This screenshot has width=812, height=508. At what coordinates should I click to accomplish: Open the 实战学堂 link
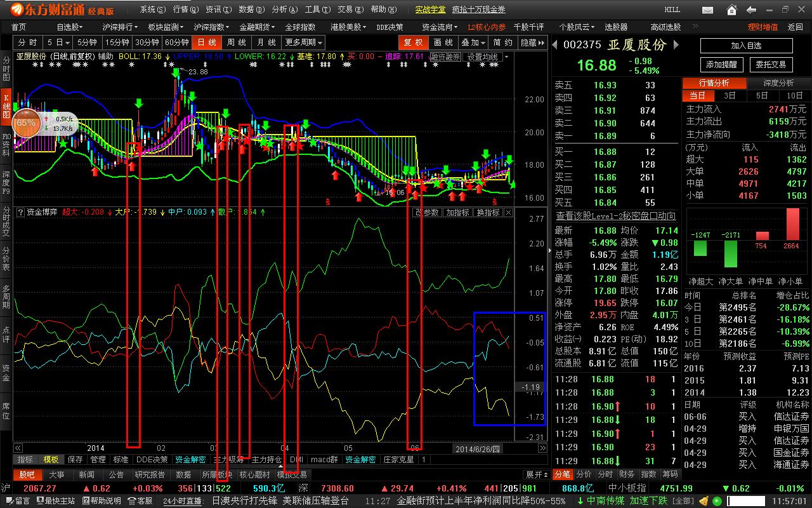[x=430, y=10]
